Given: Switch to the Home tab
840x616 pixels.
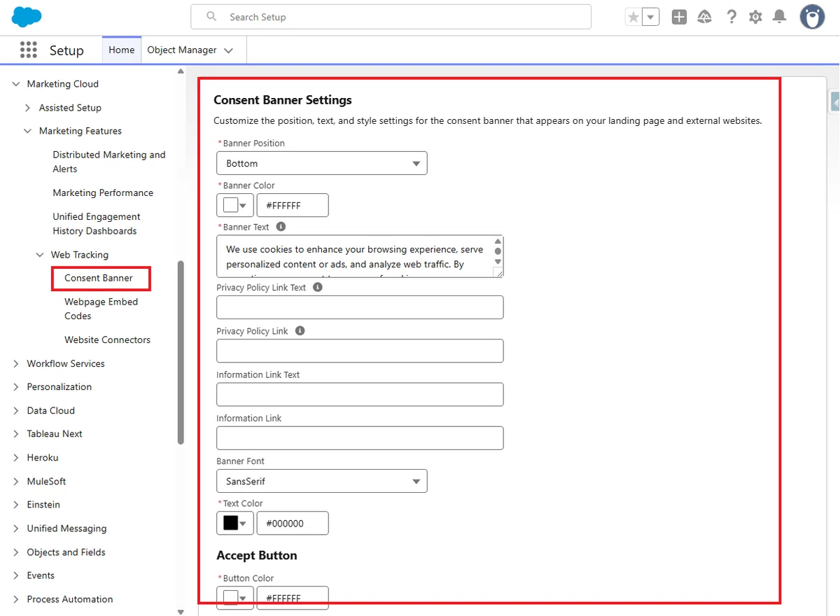Looking at the screenshot, I should pyautogui.click(x=122, y=50).
